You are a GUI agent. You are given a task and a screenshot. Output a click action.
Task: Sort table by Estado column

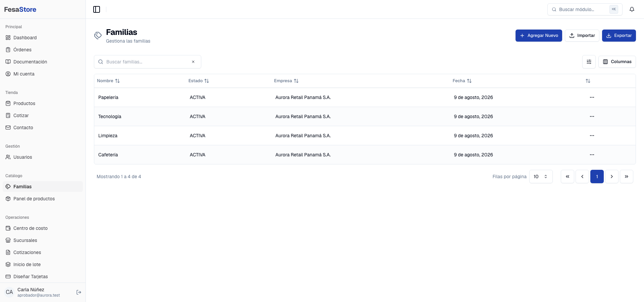point(199,81)
